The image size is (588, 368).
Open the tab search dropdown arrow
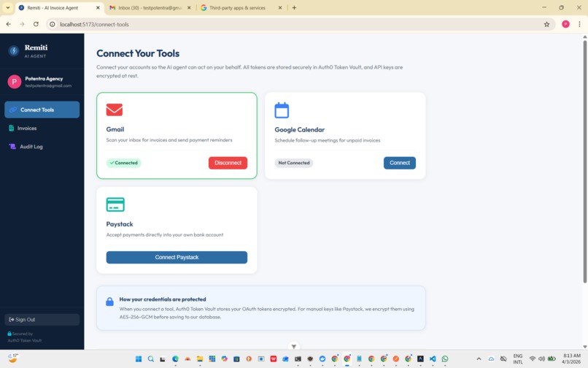pyautogui.click(x=7, y=7)
